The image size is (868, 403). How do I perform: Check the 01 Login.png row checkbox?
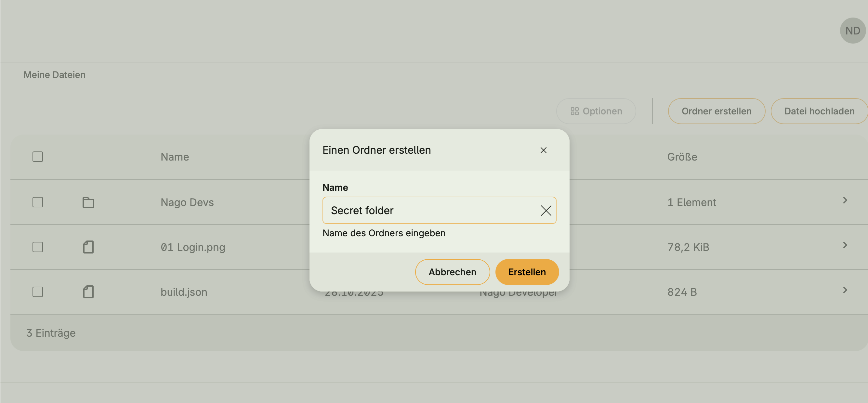(38, 247)
